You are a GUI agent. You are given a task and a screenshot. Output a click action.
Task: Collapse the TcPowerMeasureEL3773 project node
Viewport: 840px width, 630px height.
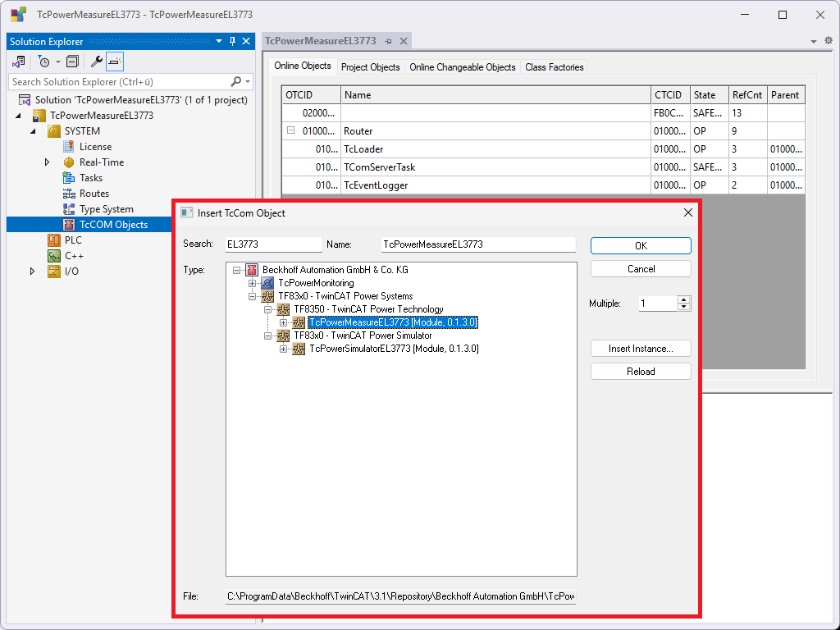click(x=19, y=115)
